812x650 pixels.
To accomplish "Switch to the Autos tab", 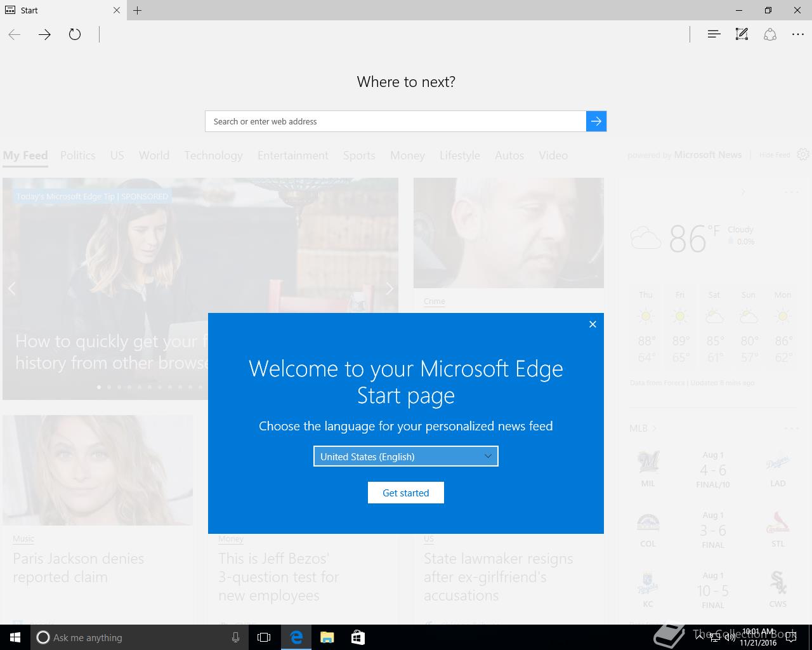I will pos(509,156).
